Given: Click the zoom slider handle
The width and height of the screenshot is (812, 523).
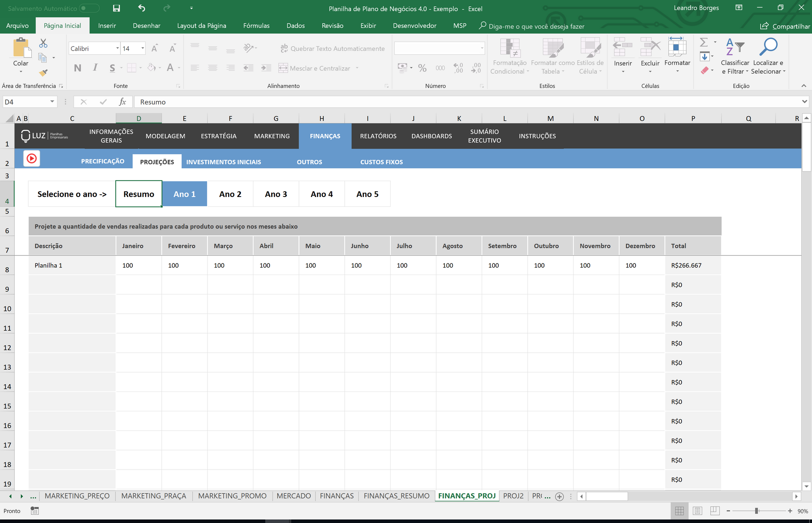Looking at the screenshot, I should click(756, 511).
